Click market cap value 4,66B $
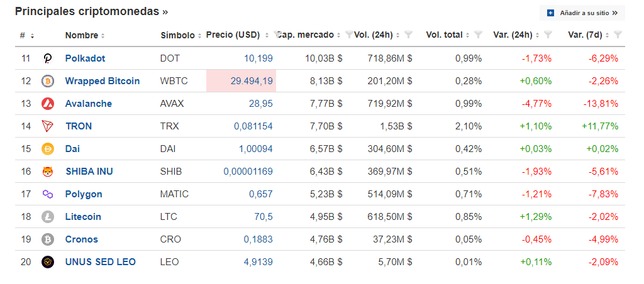The height and width of the screenshot is (284, 644). 326,261
